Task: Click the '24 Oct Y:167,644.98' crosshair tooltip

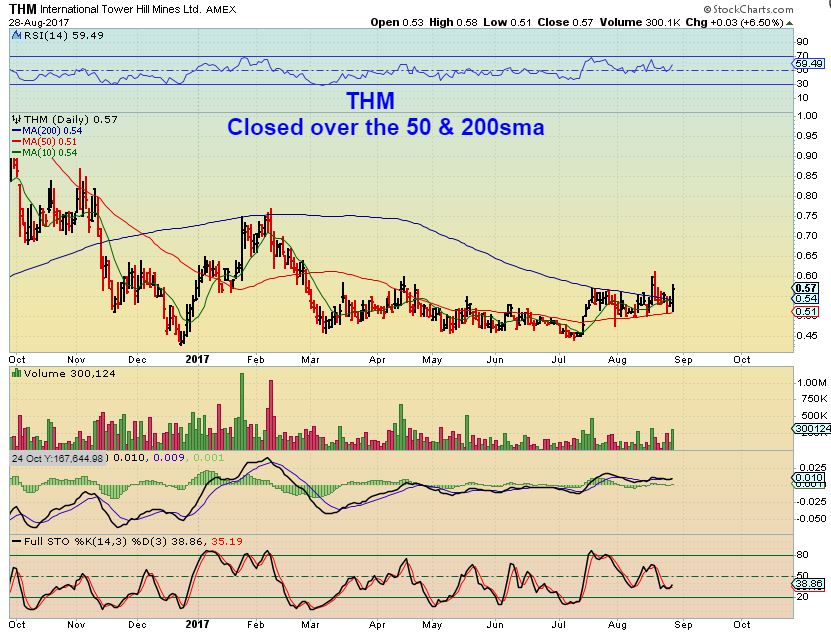Action: pos(58,458)
